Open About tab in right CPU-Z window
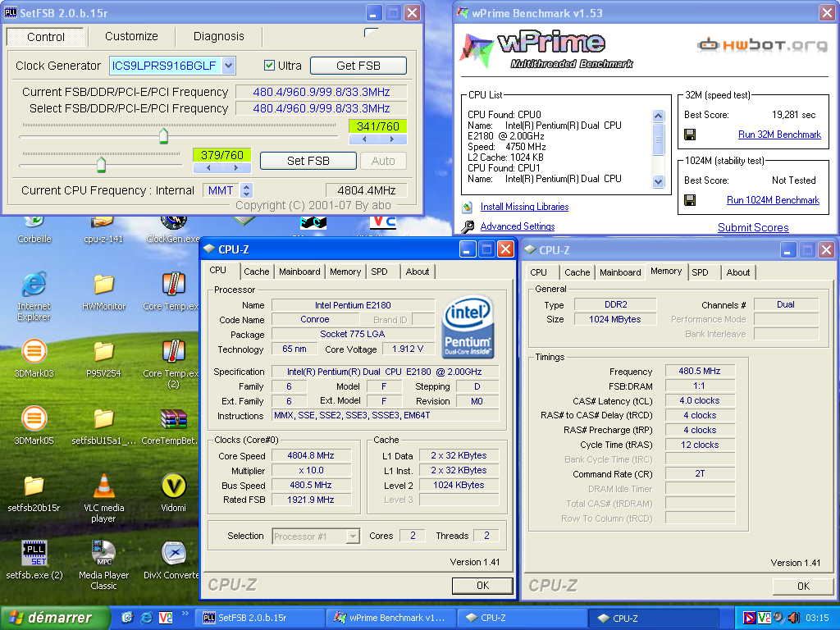The height and width of the screenshot is (630, 840). click(x=738, y=272)
